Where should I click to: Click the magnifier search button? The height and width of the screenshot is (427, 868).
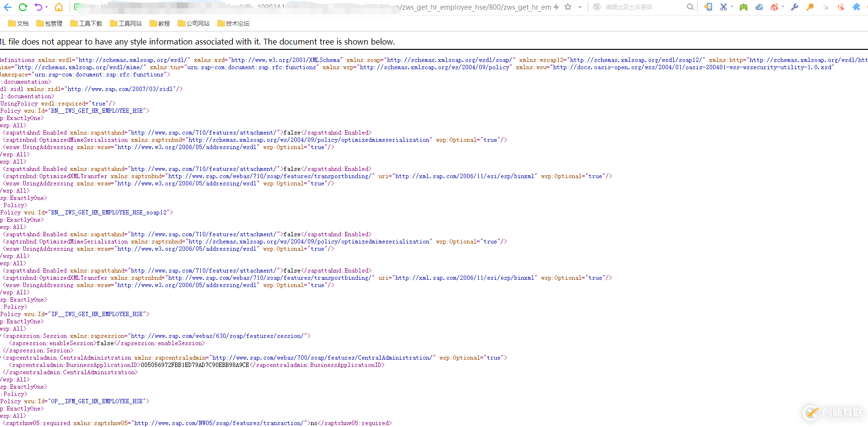pos(690,7)
